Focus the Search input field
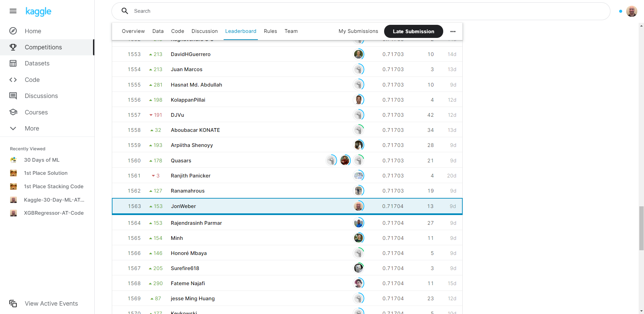This screenshot has height=314, width=644. click(361, 11)
